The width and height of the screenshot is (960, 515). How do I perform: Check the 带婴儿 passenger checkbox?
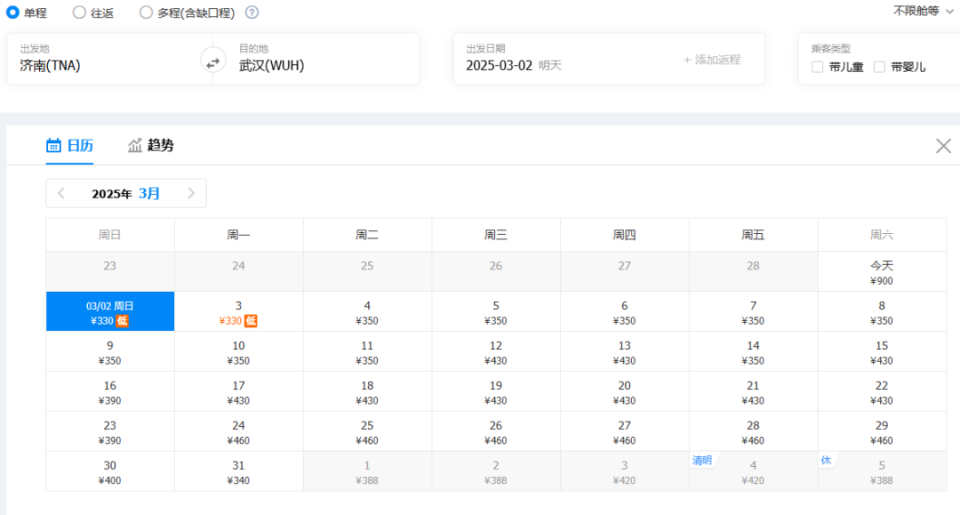(x=879, y=67)
